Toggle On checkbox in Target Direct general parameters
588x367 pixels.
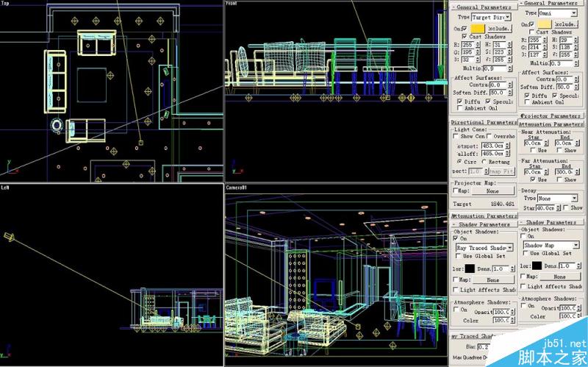(x=465, y=29)
